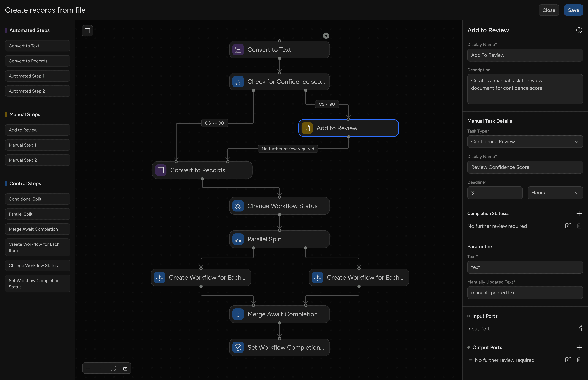The width and height of the screenshot is (588, 380).
Task: Open the Task Type dropdown showing Confidence Review
Action: 525,141
